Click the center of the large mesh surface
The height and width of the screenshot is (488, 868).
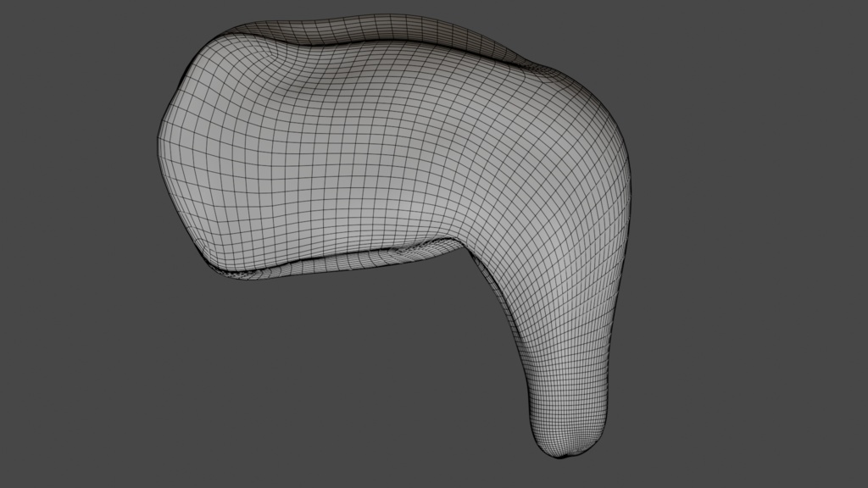click(x=356, y=152)
